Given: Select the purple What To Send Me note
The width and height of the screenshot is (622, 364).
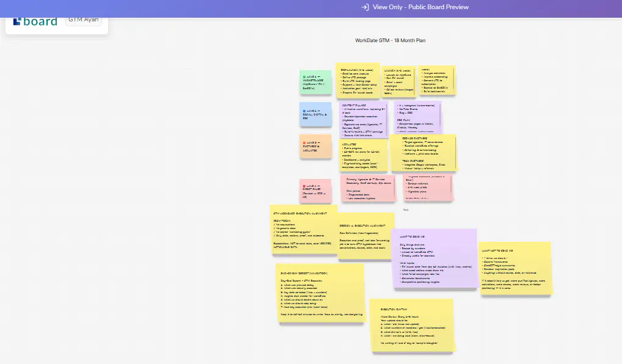Looking at the screenshot, I should (x=434, y=258).
